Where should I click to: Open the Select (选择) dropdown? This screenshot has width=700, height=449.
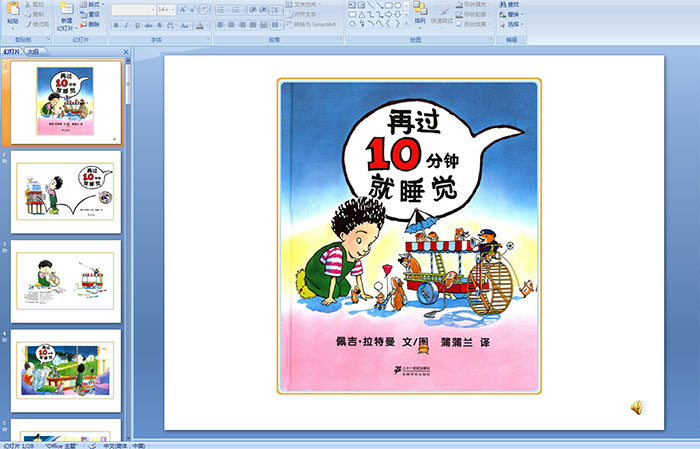coord(512,24)
